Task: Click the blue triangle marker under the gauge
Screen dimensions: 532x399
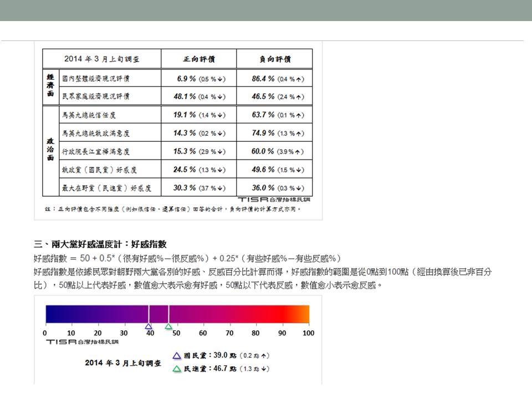Action: 149,326
